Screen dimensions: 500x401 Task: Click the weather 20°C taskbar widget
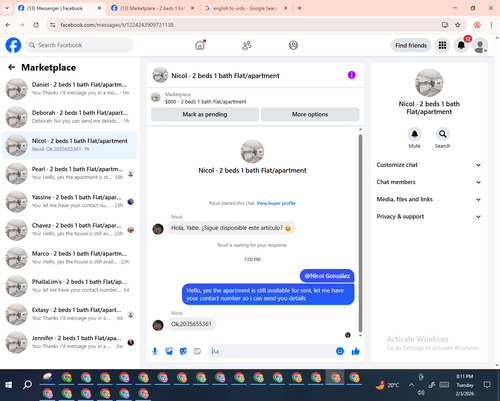point(387,385)
